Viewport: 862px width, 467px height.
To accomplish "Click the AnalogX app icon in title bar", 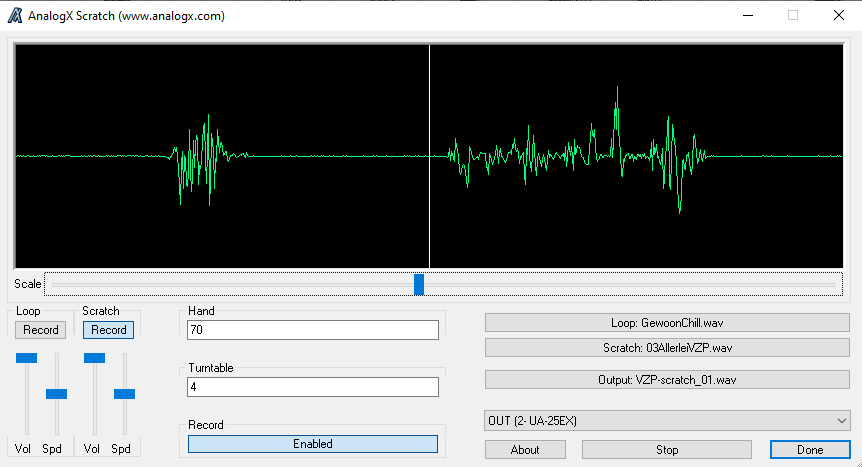I will (x=15, y=16).
